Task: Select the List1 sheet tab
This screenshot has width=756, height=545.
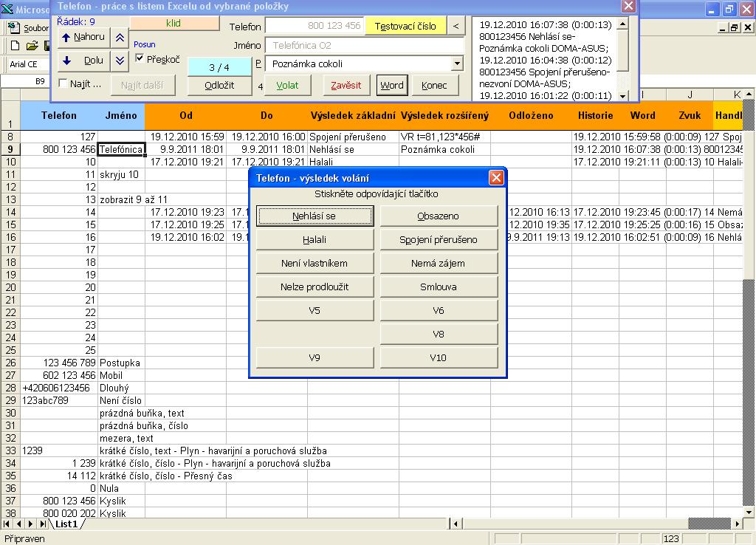Action: point(66,524)
